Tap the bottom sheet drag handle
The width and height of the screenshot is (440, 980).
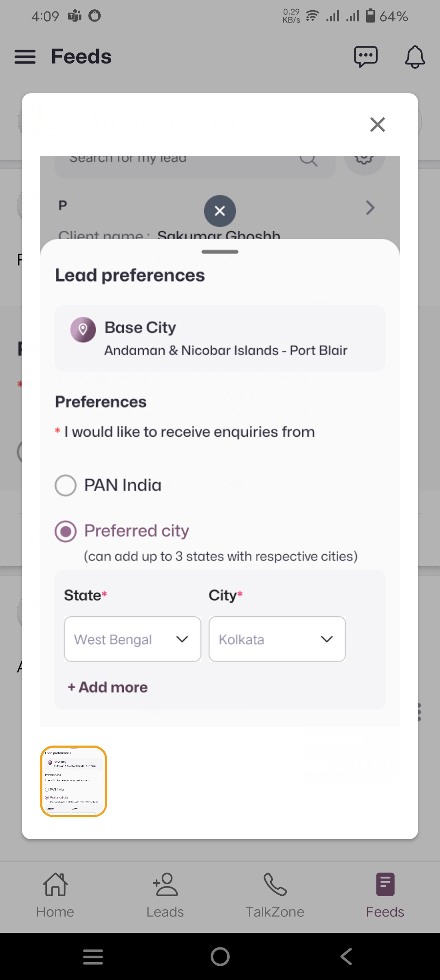220,252
